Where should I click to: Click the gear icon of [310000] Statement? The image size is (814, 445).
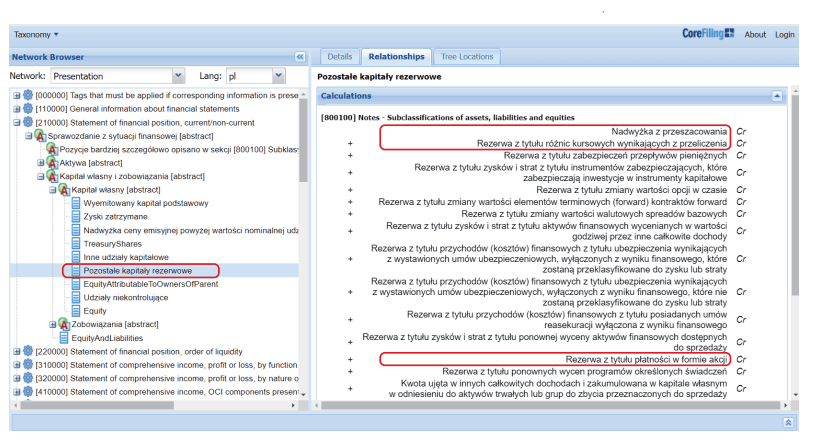click(x=28, y=365)
